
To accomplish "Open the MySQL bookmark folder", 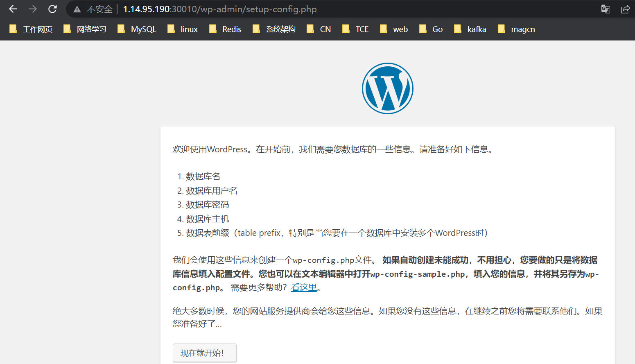I will coord(137,29).
